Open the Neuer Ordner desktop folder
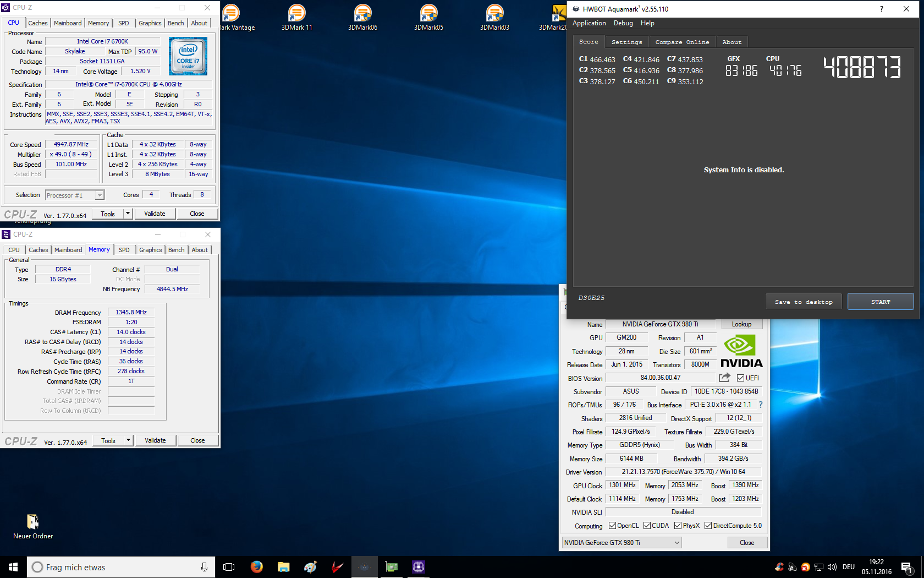Screen dimensions: 924x578 33,527
